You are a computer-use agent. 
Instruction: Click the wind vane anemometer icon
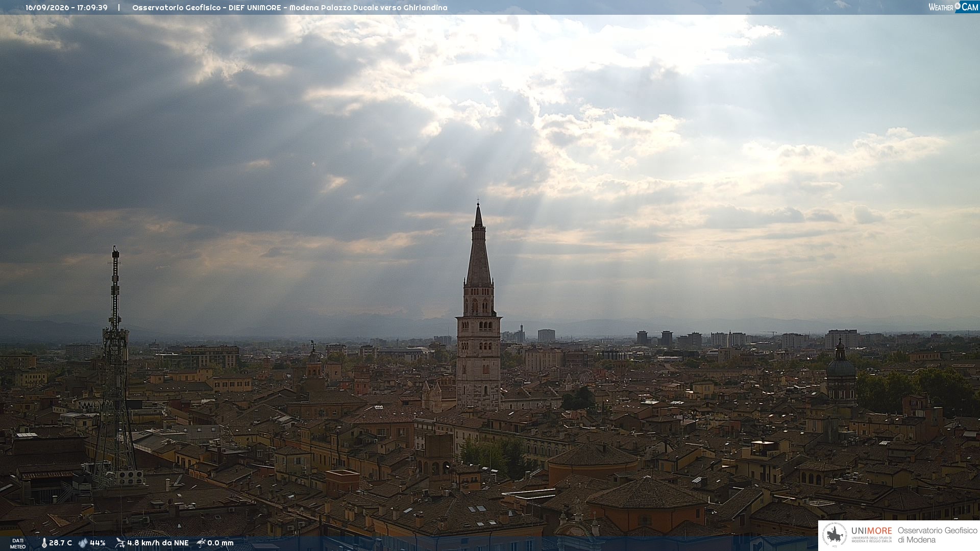(120, 543)
